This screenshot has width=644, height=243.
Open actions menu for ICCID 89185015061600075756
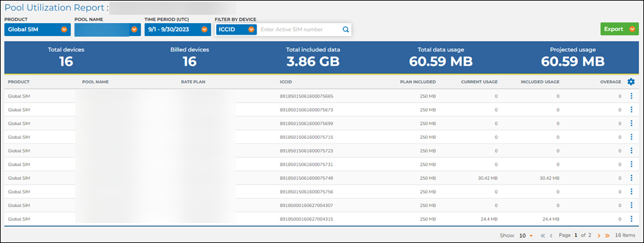click(631, 192)
